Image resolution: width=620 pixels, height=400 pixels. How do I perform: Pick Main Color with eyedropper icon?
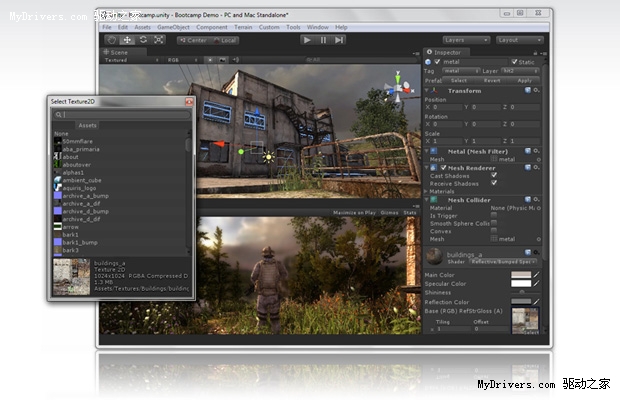(x=536, y=275)
